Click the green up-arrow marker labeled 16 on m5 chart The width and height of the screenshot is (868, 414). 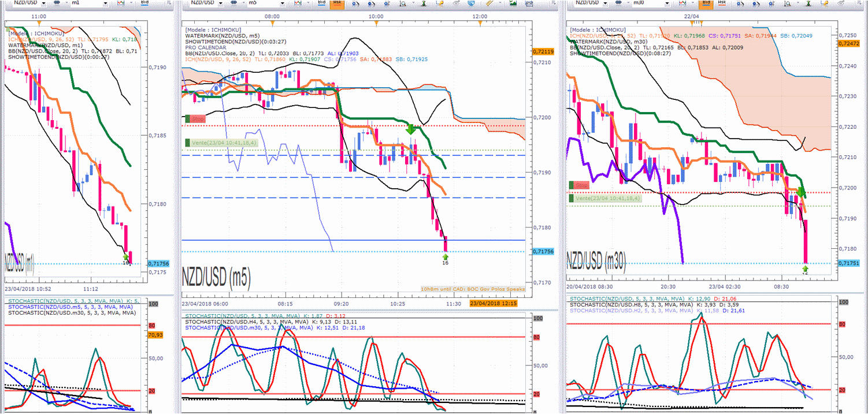point(445,256)
